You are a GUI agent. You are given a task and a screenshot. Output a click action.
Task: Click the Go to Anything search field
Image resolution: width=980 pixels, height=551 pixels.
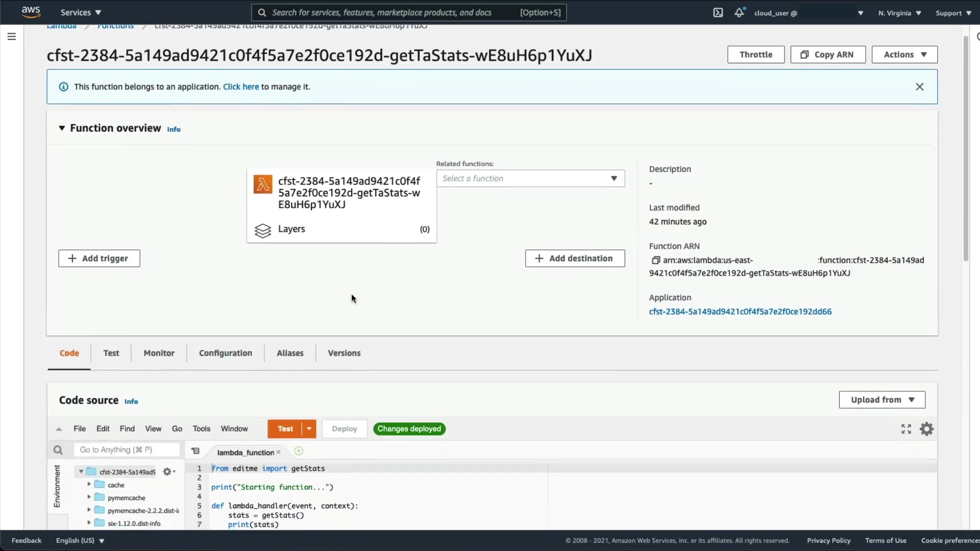[127, 450]
